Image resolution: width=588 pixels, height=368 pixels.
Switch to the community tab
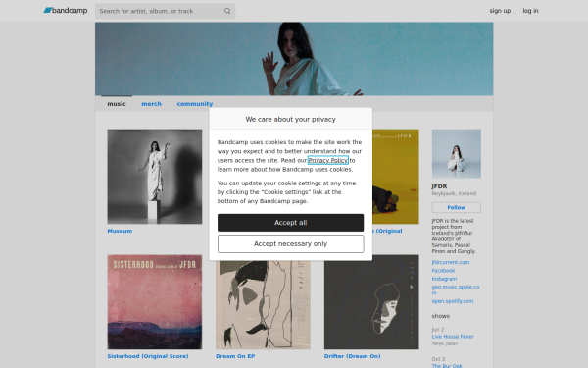point(195,104)
